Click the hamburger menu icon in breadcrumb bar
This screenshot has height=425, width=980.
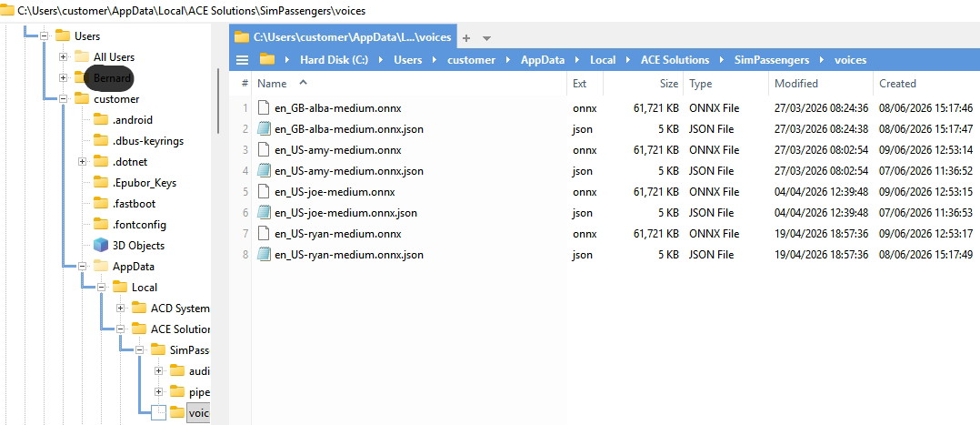[x=243, y=60]
